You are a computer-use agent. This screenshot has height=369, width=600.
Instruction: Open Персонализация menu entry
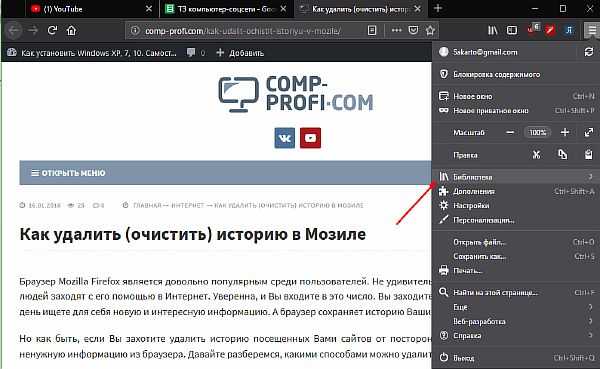515,220
